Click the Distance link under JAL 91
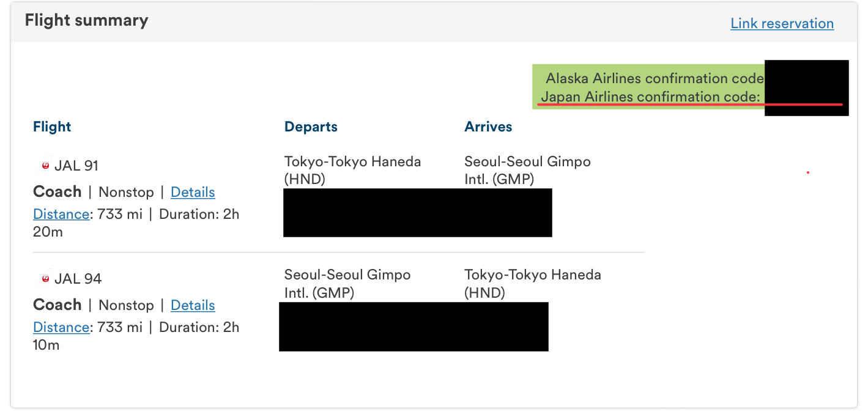The width and height of the screenshot is (868, 420). coord(61,214)
